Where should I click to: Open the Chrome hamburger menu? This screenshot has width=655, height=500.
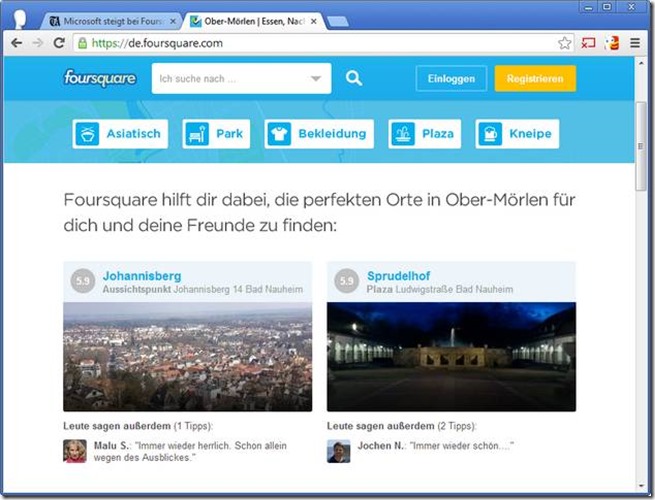click(x=635, y=43)
